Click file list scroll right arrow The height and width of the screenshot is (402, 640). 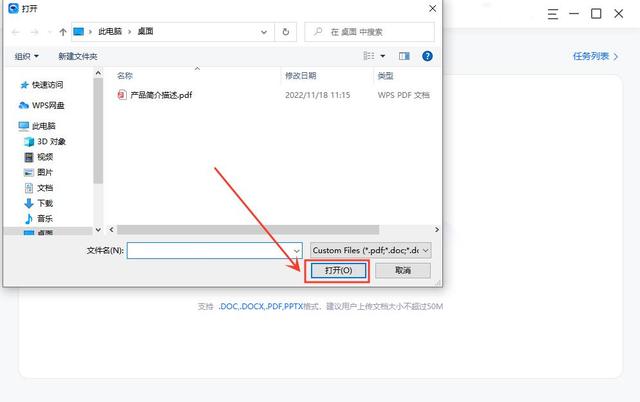pos(437,230)
